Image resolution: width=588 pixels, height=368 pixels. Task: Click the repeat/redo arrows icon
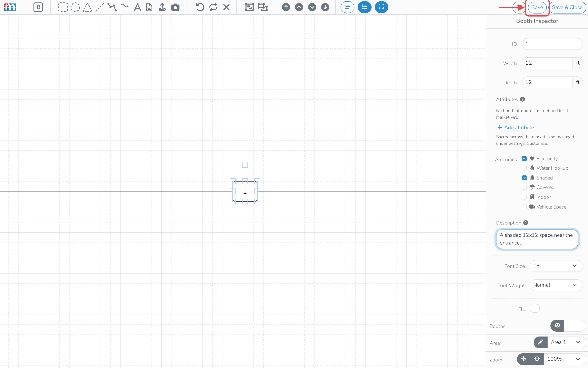pos(213,7)
